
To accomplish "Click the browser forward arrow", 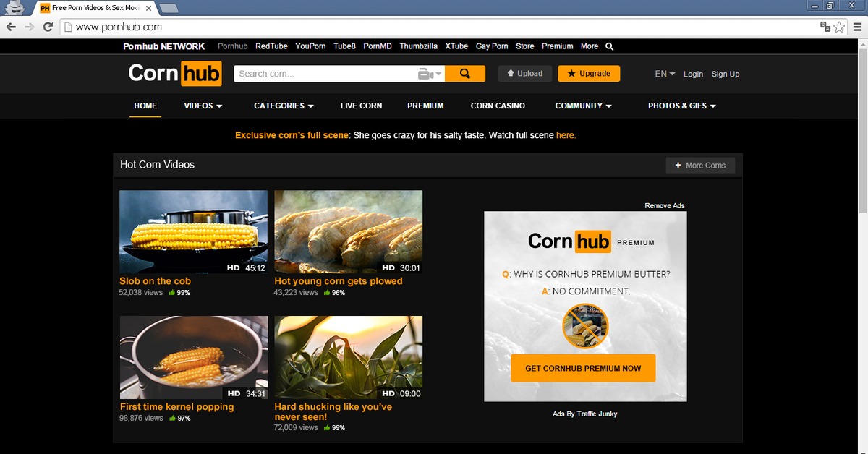I will [x=30, y=27].
